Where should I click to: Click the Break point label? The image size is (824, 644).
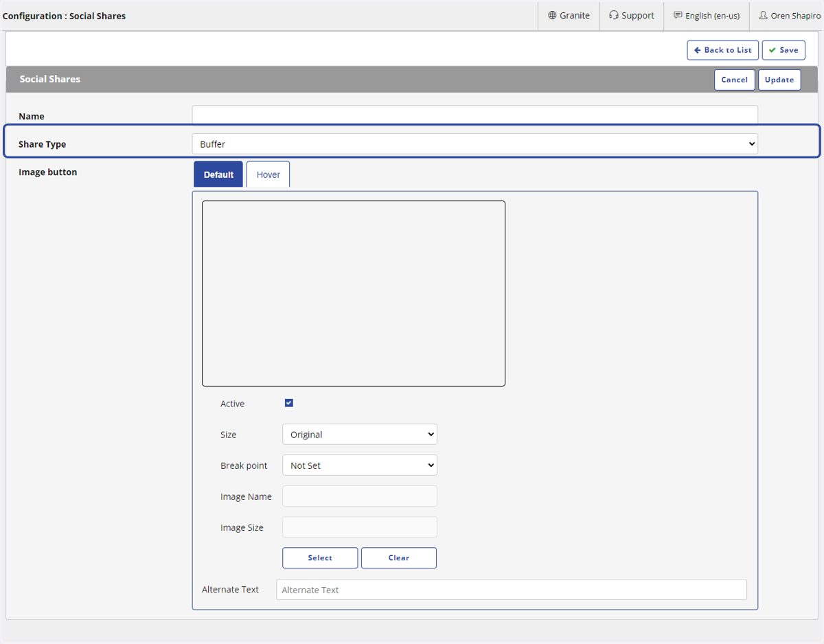[x=244, y=465]
